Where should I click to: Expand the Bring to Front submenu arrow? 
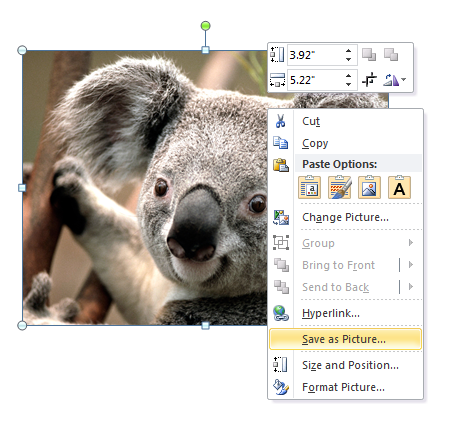(411, 265)
